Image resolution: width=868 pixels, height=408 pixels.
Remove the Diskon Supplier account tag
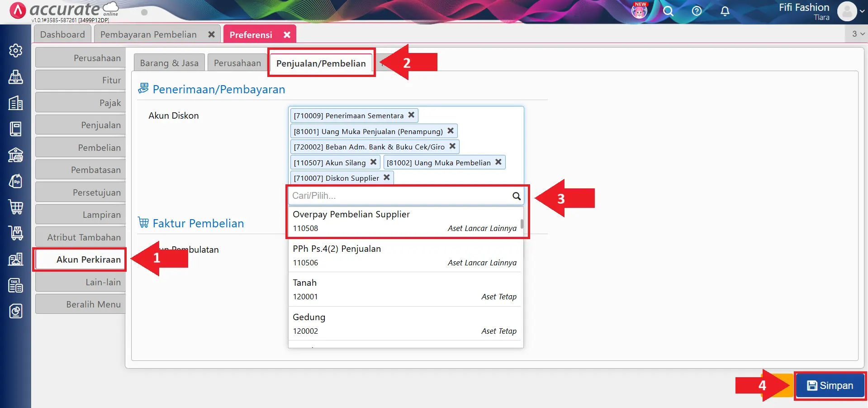coord(387,178)
